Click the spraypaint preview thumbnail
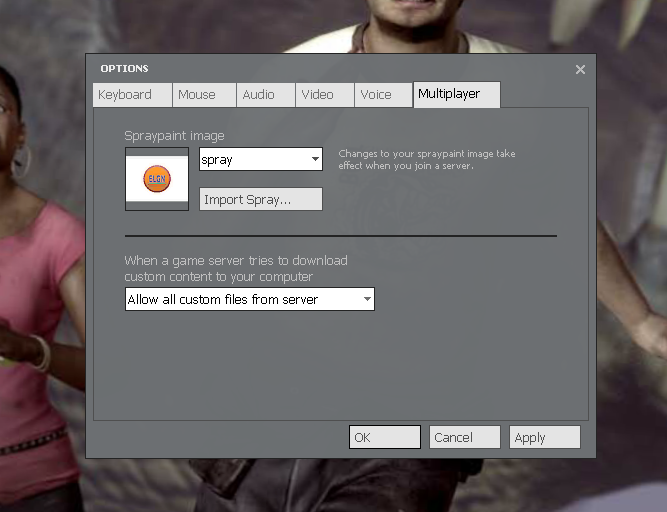This screenshot has height=512, width=667. (x=157, y=180)
